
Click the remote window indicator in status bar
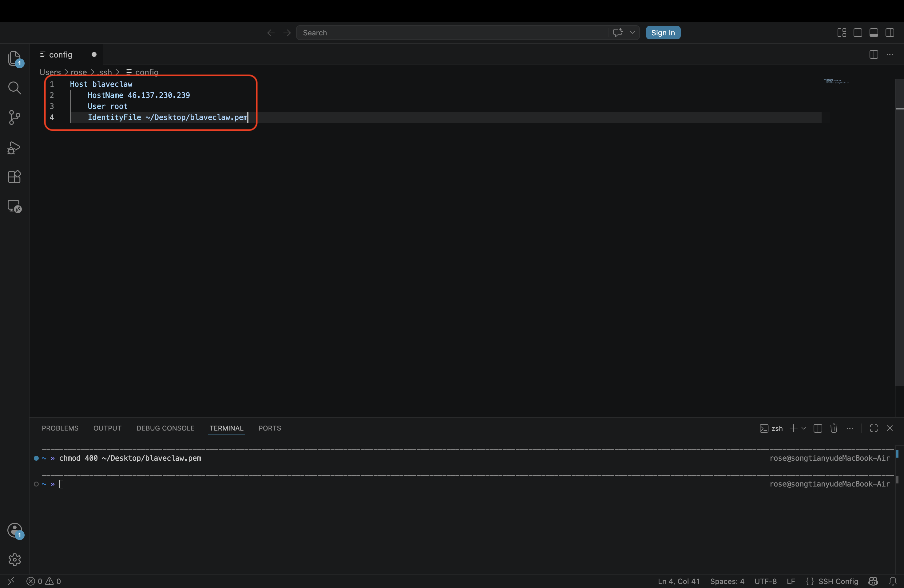point(11,581)
